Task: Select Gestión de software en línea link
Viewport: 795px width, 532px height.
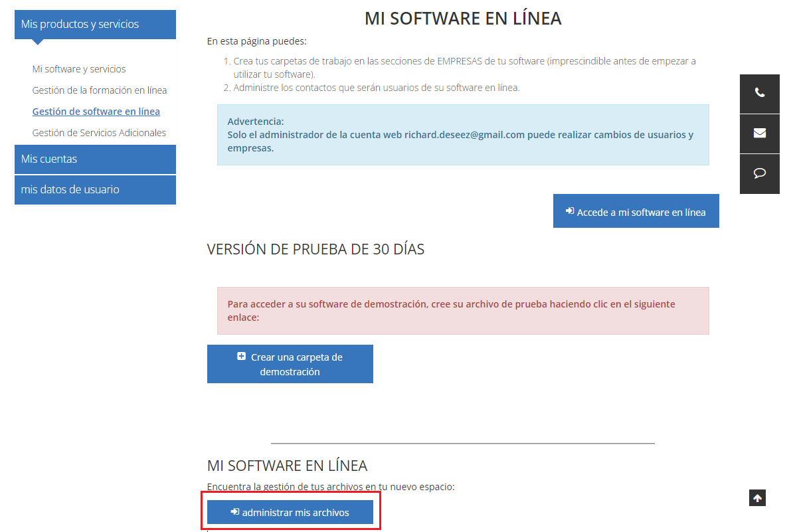Action: pos(96,112)
